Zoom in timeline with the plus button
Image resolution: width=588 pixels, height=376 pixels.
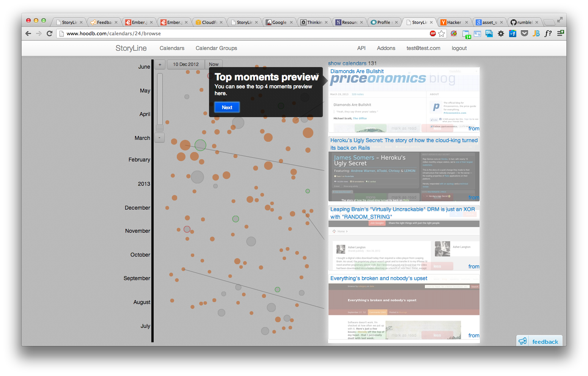pos(160,64)
